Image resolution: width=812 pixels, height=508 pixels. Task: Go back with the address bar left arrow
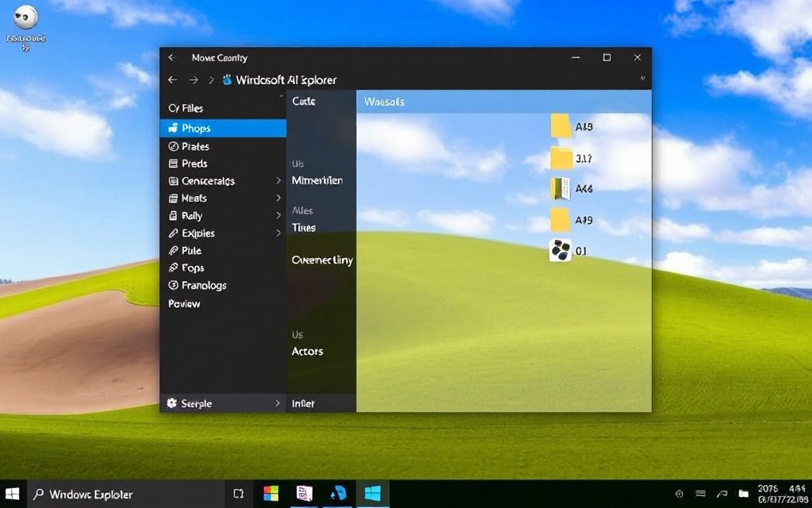(x=172, y=80)
